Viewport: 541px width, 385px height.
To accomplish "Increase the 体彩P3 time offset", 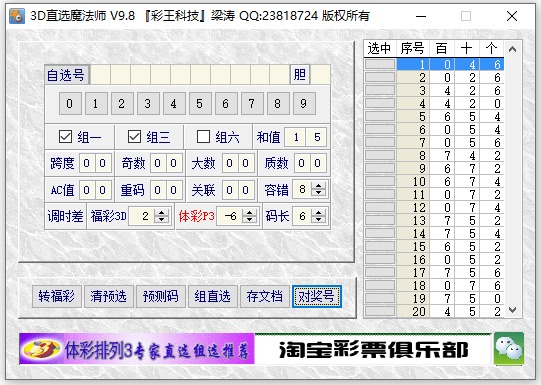I will [249, 212].
